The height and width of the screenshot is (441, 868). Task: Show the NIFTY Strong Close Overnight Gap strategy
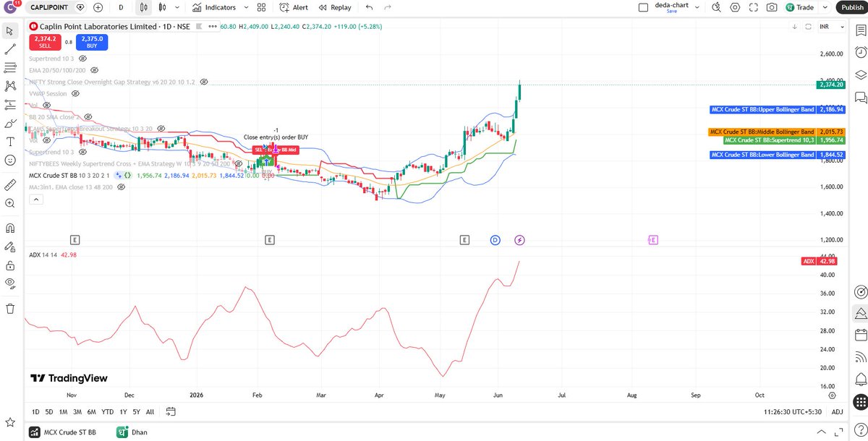click(x=204, y=82)
